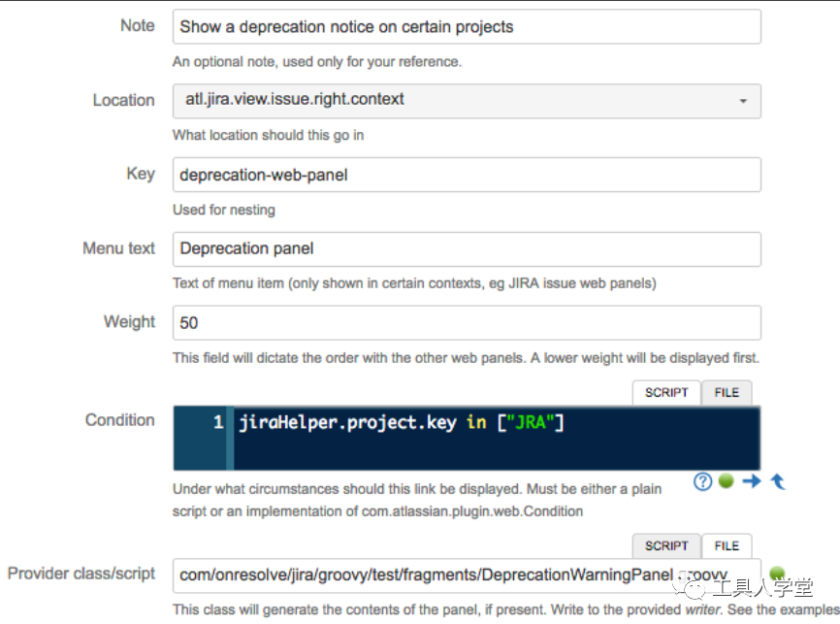The height and width of the screenshot is (624, 840).
Task: Click the Key field with deprecation-web-panel
Action: [467, 175]
